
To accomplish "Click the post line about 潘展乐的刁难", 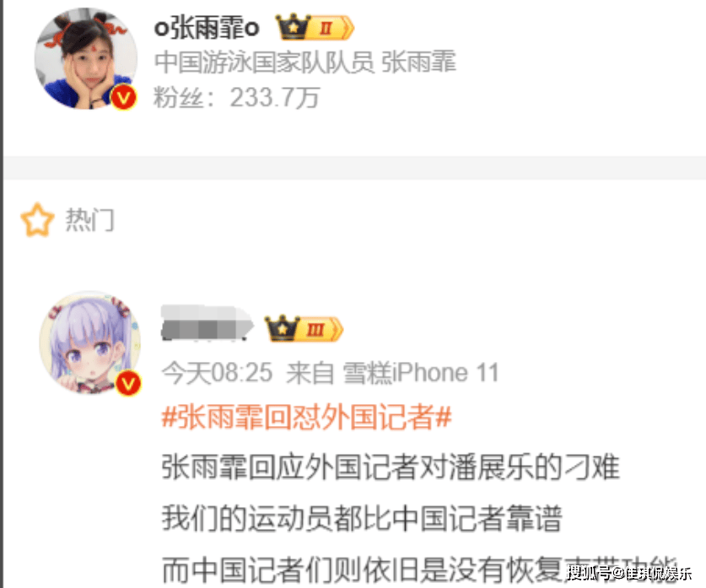I will point(391,467).
